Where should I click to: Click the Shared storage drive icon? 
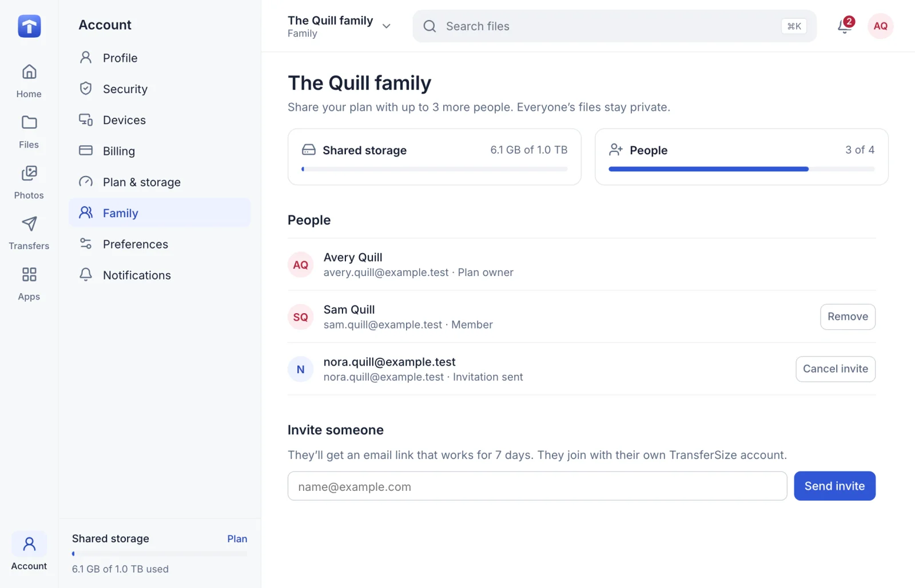click(x=308, y=150)
